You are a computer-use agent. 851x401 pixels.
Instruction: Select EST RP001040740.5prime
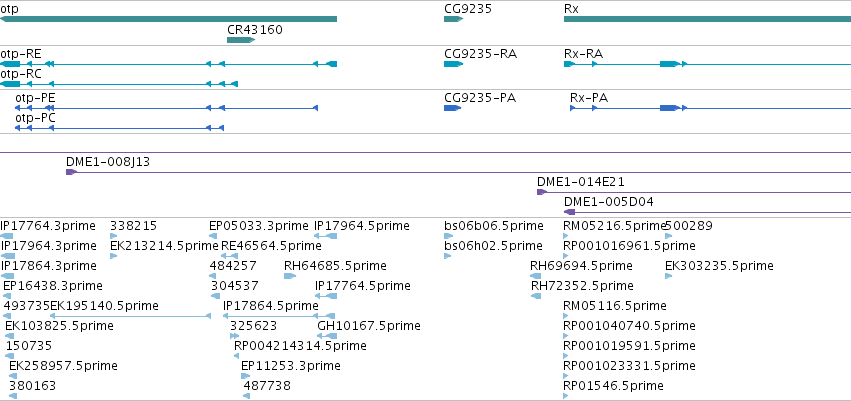coord(566,336)
